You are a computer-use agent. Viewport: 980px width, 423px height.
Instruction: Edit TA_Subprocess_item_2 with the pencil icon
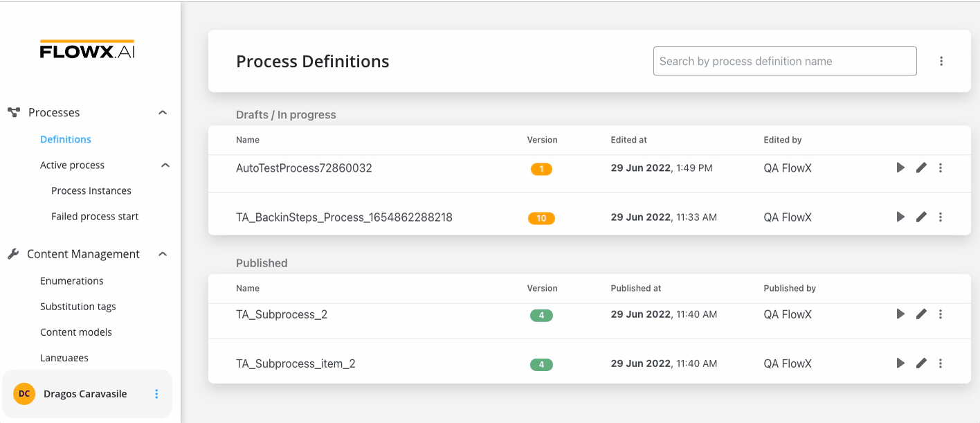coord(921,363)
